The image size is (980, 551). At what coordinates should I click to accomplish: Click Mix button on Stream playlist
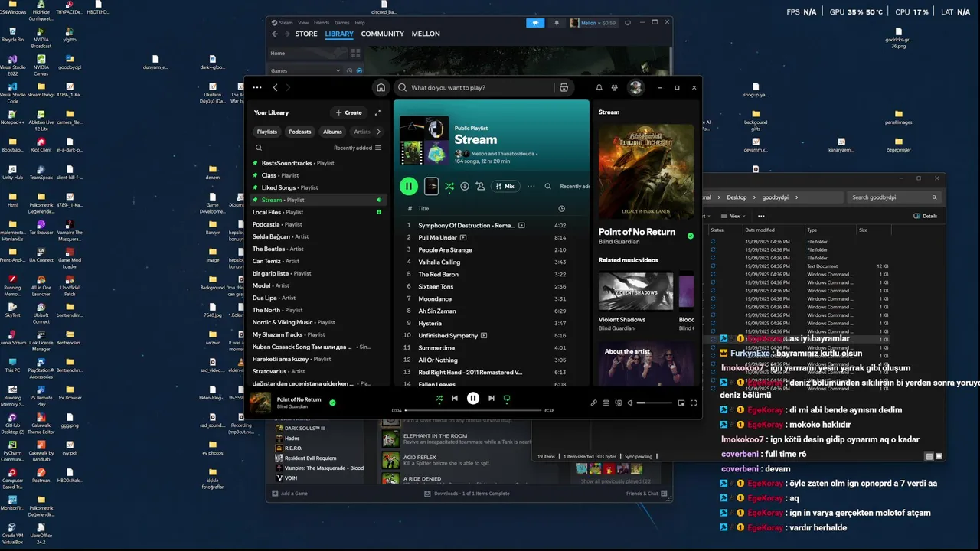[x=505, y=186]
